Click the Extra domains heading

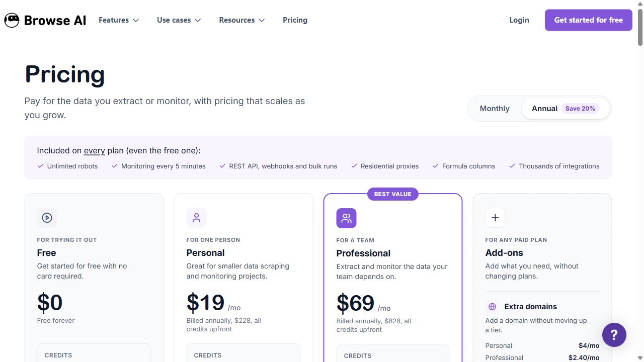pyautogui.click(x=530, y=307)
